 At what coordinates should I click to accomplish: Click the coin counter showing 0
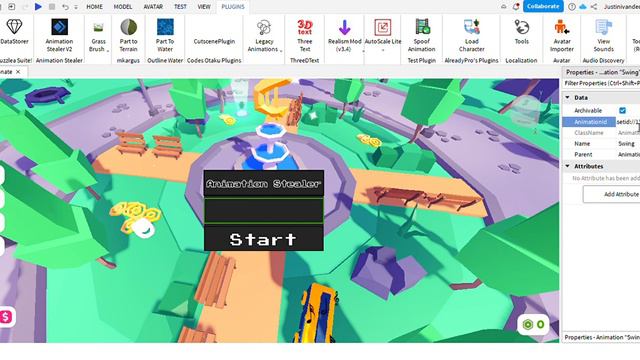click(534, 324)
